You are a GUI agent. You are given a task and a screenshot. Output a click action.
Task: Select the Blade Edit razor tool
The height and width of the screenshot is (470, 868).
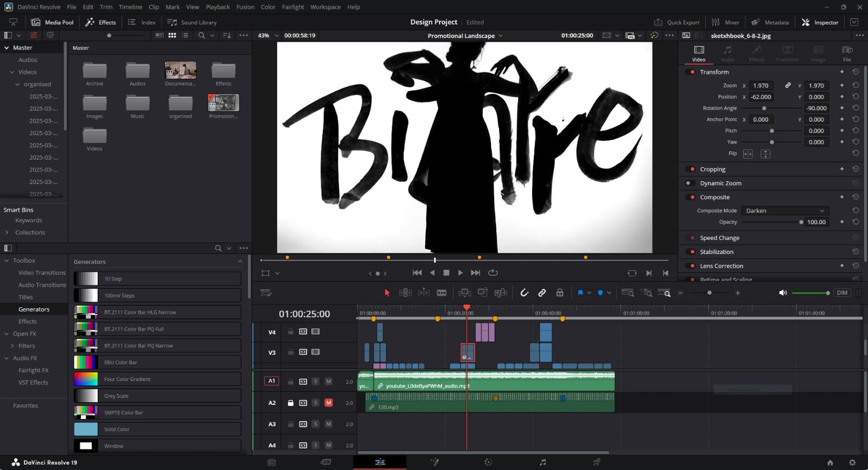point(442,293)
